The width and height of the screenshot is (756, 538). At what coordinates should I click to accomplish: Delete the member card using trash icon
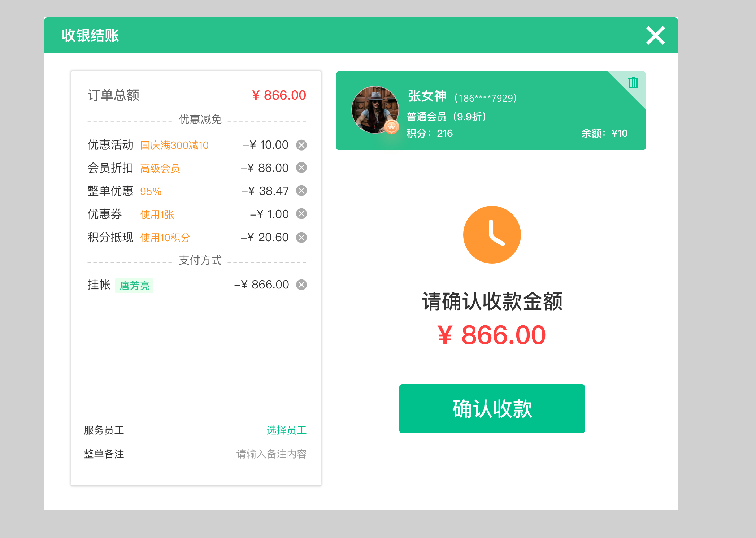coord(634,82)
